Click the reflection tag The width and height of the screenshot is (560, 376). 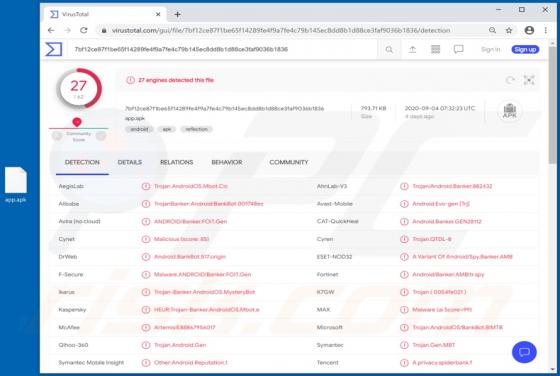point(196,129)
